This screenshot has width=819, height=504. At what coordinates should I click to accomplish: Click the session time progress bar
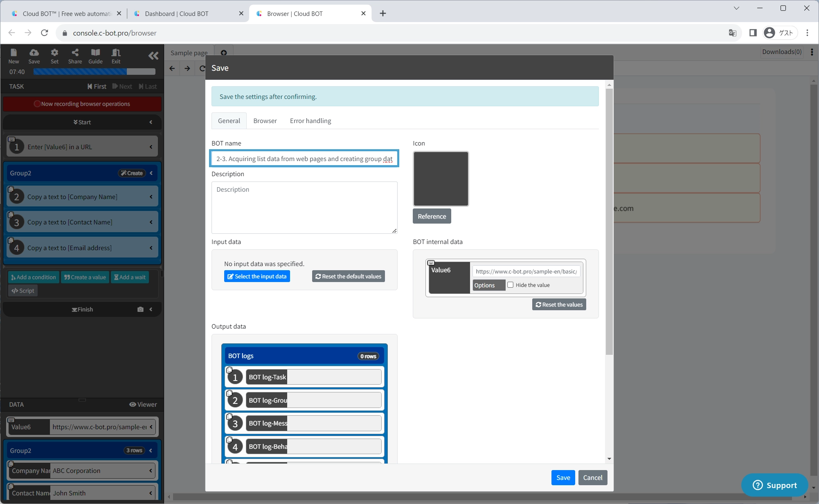tap(94, 72)
